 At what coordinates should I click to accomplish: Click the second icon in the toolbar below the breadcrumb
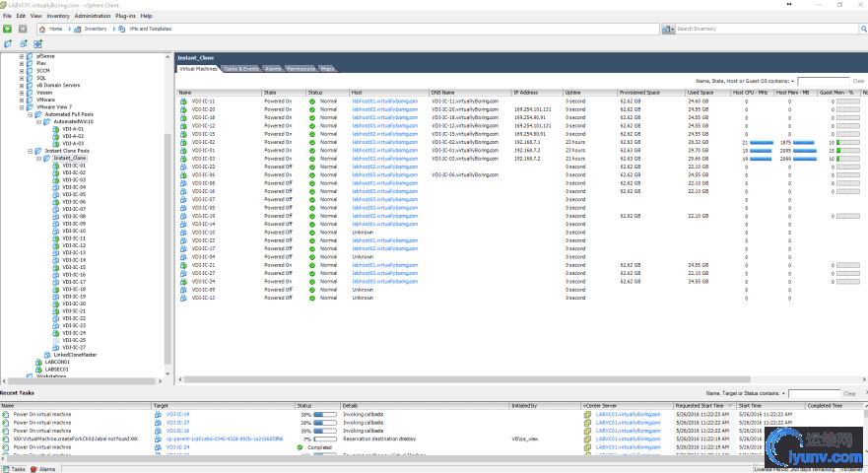[x=24, y=43]
